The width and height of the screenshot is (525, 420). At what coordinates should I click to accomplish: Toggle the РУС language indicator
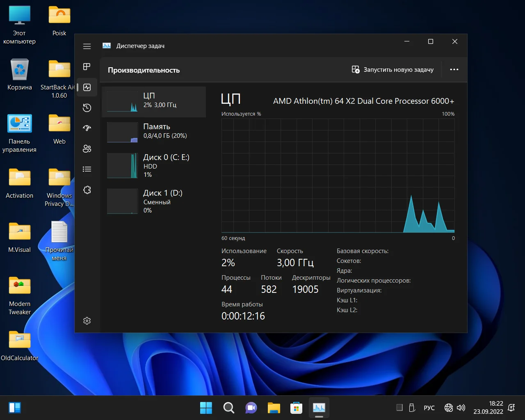tap(429, 408)
